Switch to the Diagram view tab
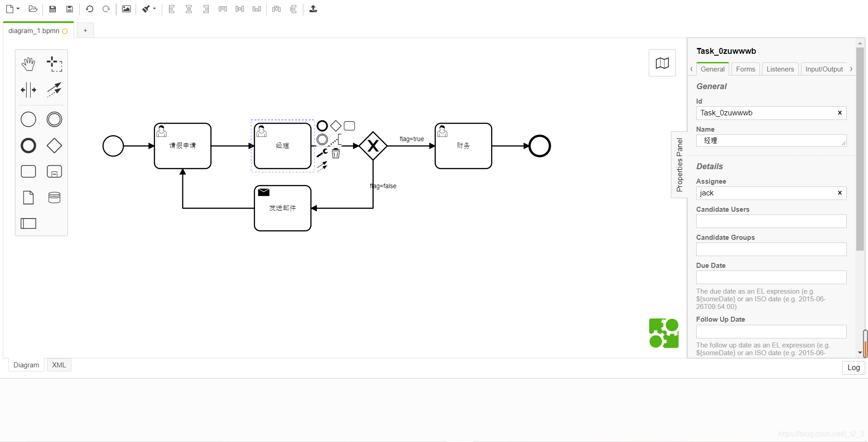This screenshot has height=442, width=868. pyautogui.click(x=26, y=365)
